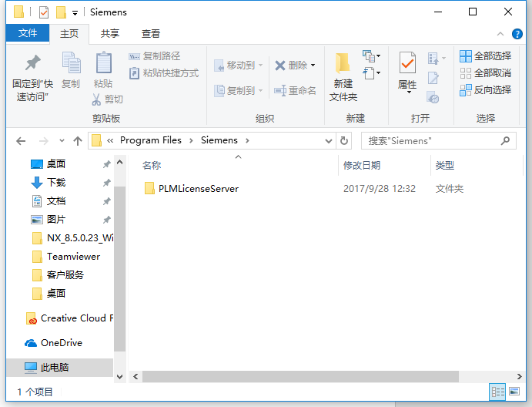This screenshot has height=407, width=532.
Task: Click the Paste (粘贴) clipboard icon
Action: 103,62
